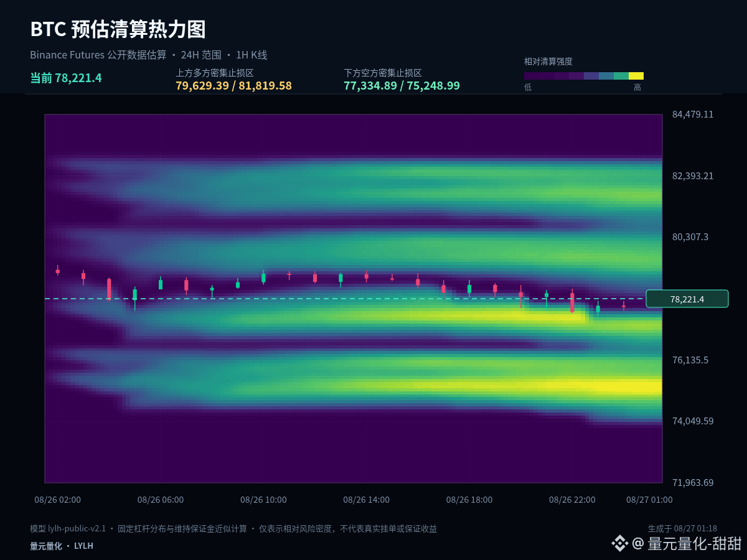
Task: Click the y-axis label 71,963.69
Action: 693,483
